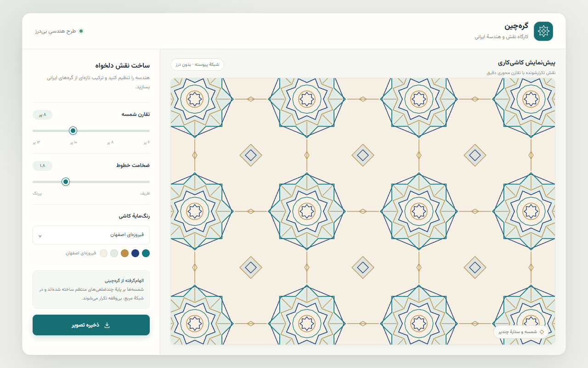Screen dimensions: 588x368
Task: Click the گره‌چین app title text
Action: click(516, 26)
